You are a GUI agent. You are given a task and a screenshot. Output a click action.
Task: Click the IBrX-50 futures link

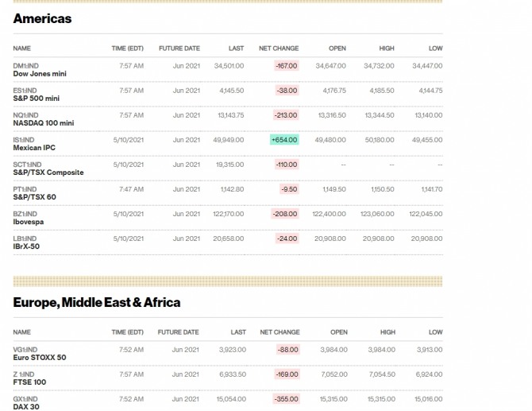(x=26, y=246)
